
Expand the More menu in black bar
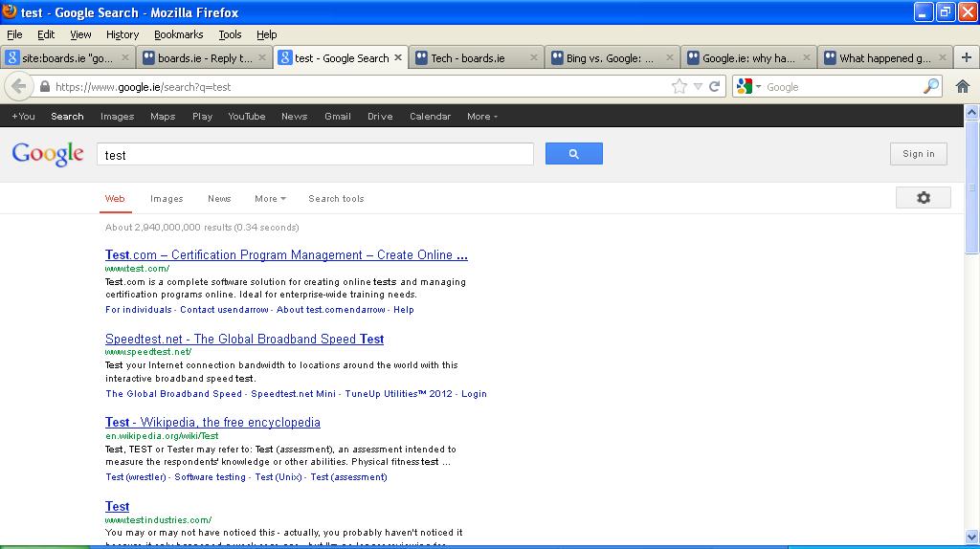click(482, 116)
